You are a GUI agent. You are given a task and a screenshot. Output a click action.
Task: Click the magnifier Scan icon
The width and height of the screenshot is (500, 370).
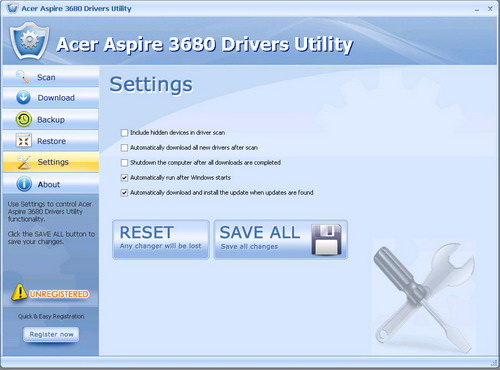pyautogui.click(x=22, y=76)
